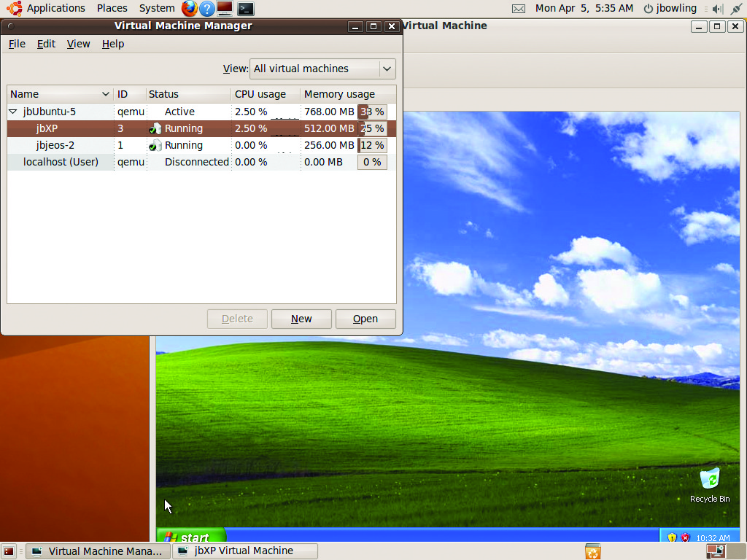This screenshot has width=747, height=560.
Task: Click the Open button
Action: click(x=365, y=319)
